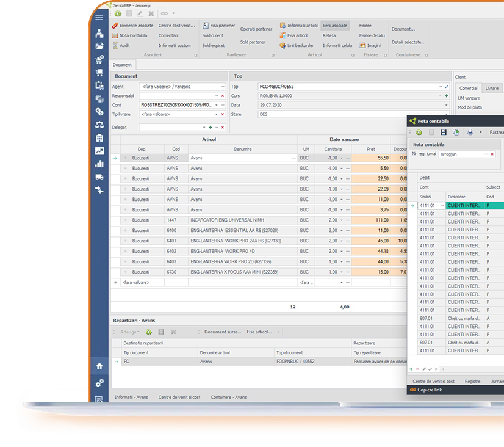
Task: Click the print icon in Nota contabila toolbar
Action: coord(470,132)
